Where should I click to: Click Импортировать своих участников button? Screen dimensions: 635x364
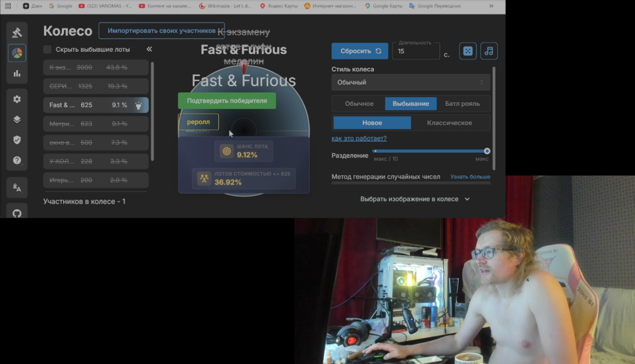(162, 30)
